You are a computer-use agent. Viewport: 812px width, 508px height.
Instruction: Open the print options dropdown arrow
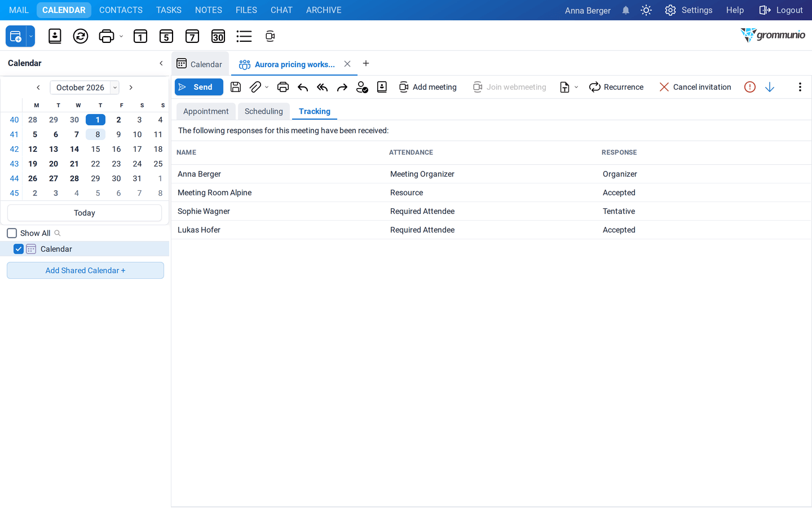point(121,37)
